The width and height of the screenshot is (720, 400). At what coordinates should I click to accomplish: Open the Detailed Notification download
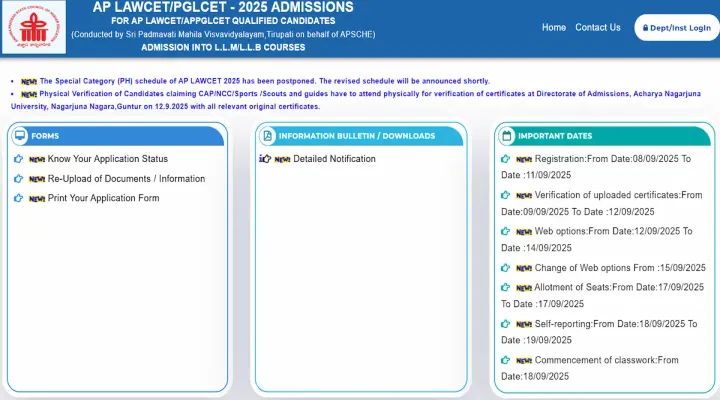pyautogui.click(x=334, y=159)
